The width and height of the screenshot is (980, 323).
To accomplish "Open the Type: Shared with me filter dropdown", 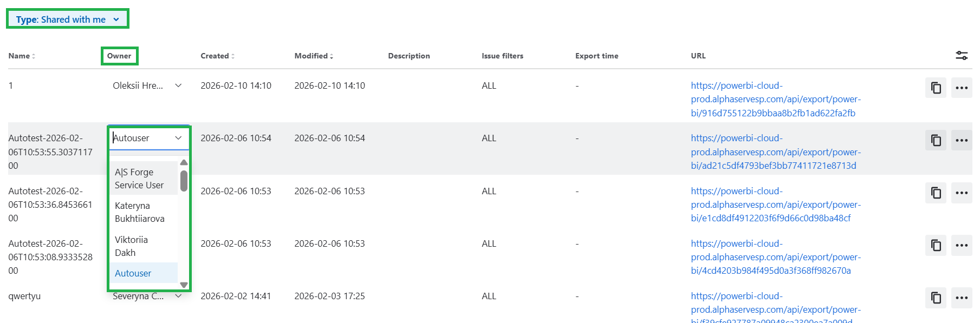I will click(67, 18).
